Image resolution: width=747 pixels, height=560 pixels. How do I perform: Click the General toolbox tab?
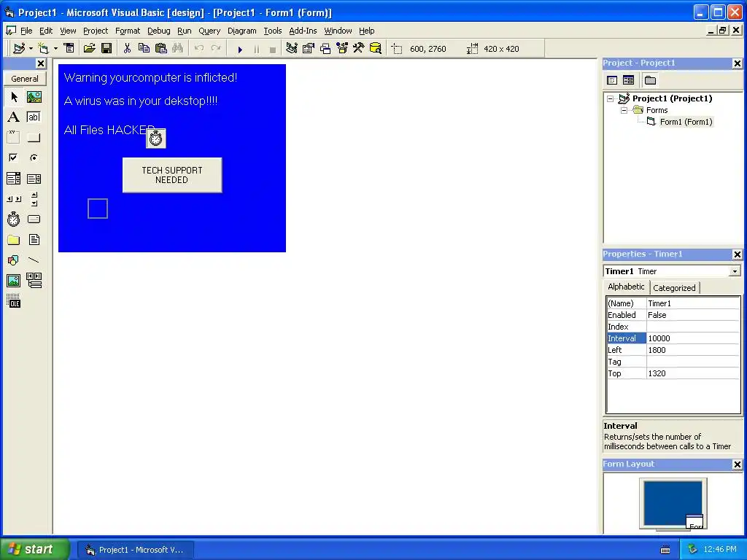click(25, 79)
